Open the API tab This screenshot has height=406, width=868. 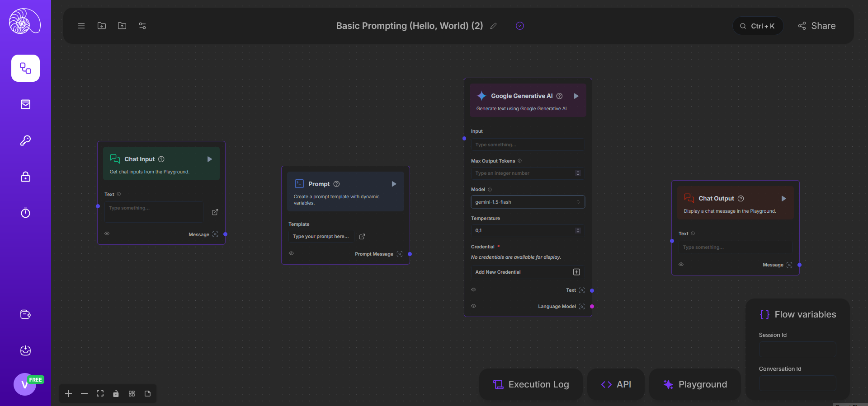pyautogui.click(x=616, y=384)
